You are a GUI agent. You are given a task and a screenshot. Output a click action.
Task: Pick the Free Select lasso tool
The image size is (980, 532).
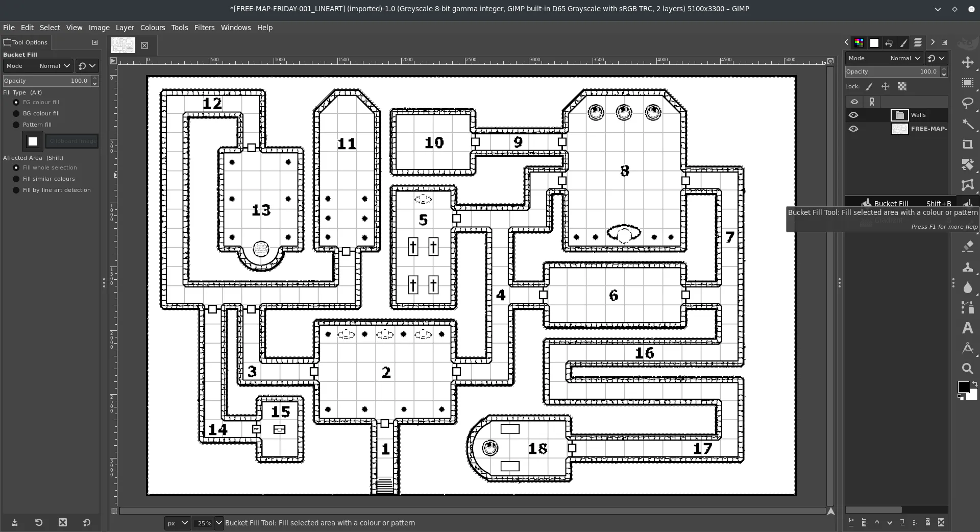967,103
